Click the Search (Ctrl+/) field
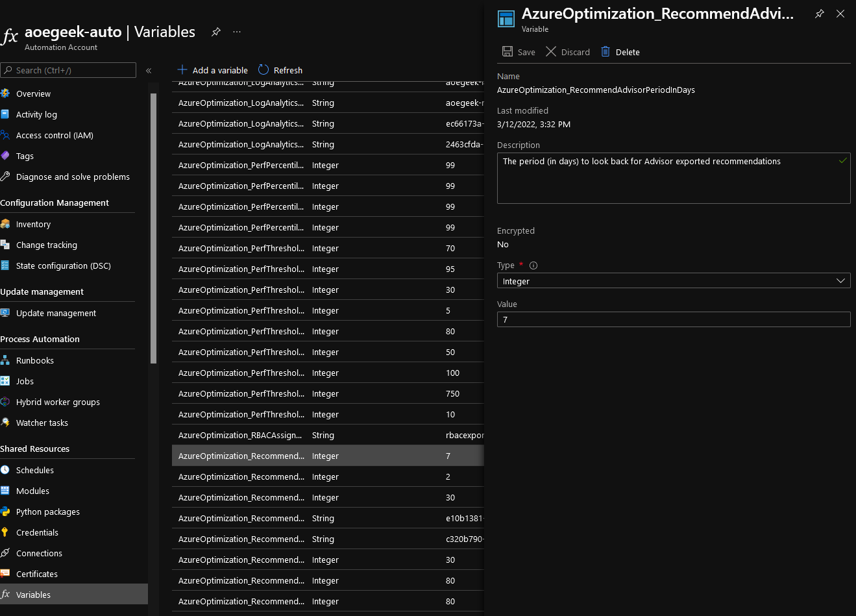The image size is (856, 616). [x=68, y=70]
